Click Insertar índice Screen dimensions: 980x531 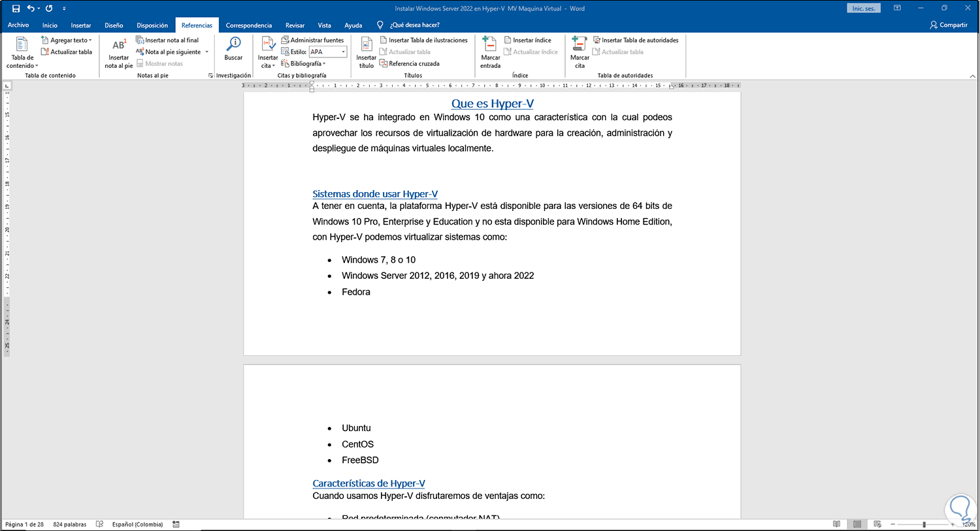[x=527, y=40]
